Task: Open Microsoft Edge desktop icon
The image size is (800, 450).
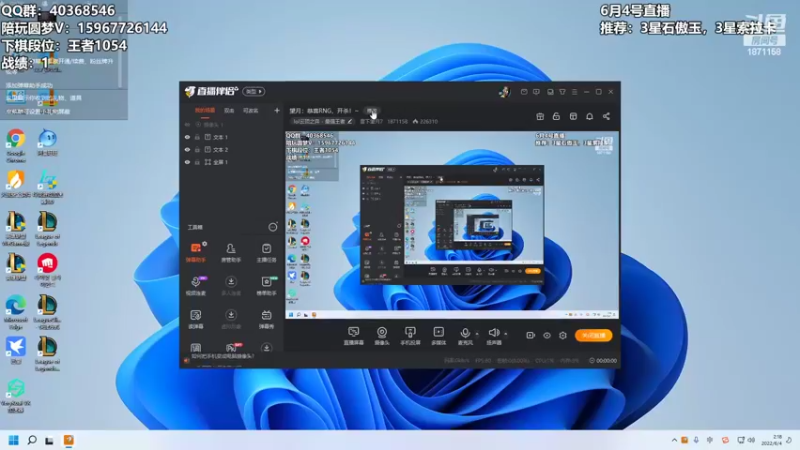Action: click(16, 312)
